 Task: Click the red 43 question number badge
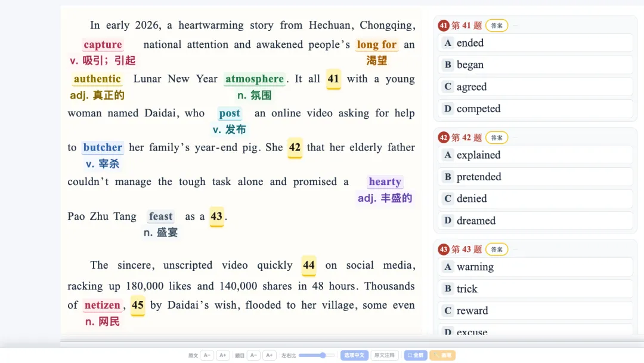(x=444, y=250)
